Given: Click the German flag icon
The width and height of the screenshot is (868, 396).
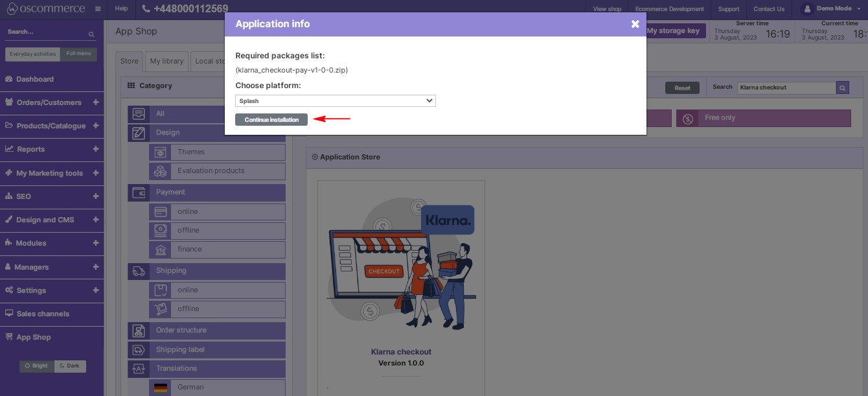Looking at the screenshot, I should 161,388.
